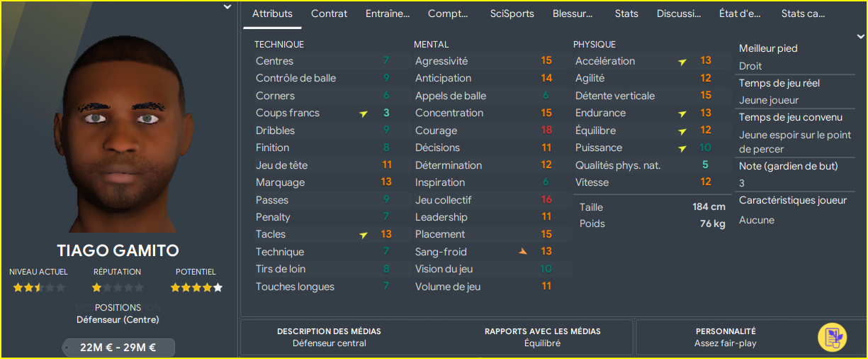Open the Stats tab

pos(626,13)
